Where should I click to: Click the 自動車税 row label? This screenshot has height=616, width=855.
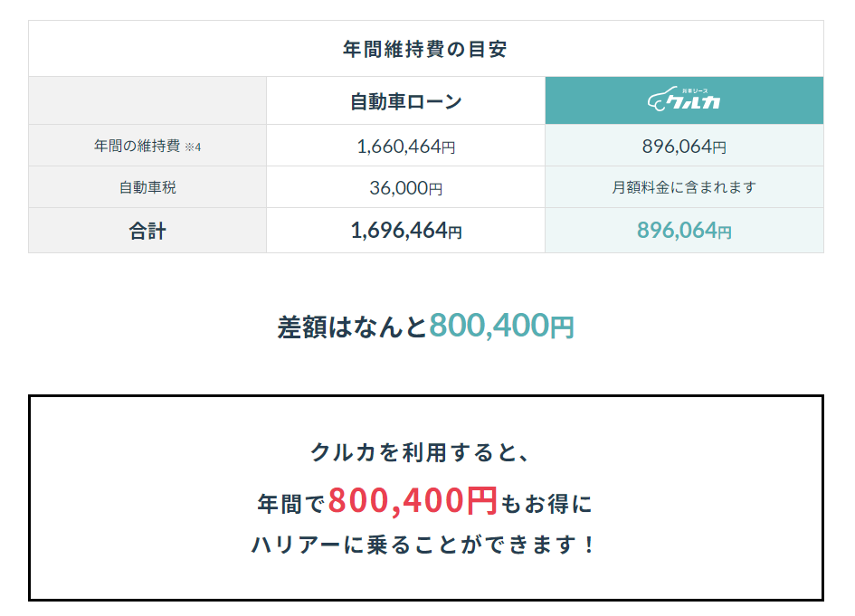pyautogui.click(x=147, y=187)
